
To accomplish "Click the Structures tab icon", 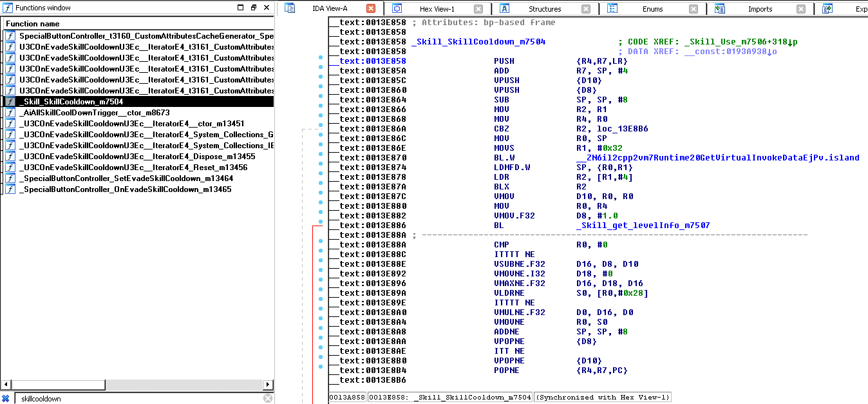I will click(505, 8).
